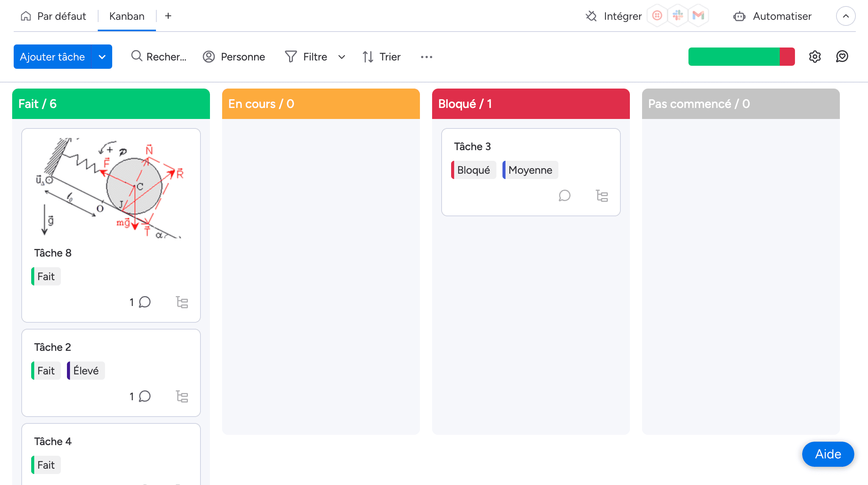Viewport: 868px width, 485px height.
Task: Click the Filtre funnel icon
Action: [x=291, y=57]
